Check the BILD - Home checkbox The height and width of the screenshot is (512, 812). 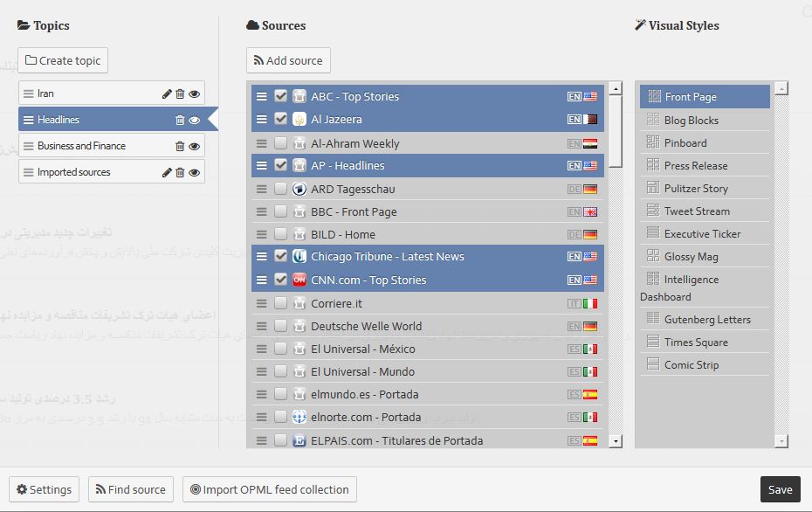[280, 234]
